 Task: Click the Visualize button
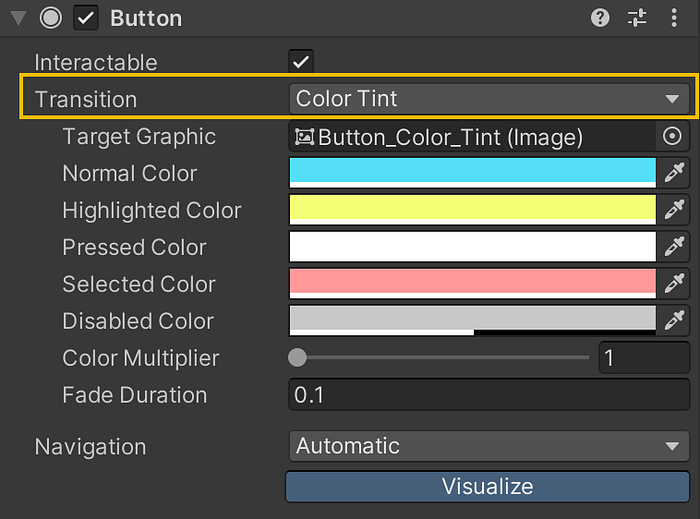(488, 487)
